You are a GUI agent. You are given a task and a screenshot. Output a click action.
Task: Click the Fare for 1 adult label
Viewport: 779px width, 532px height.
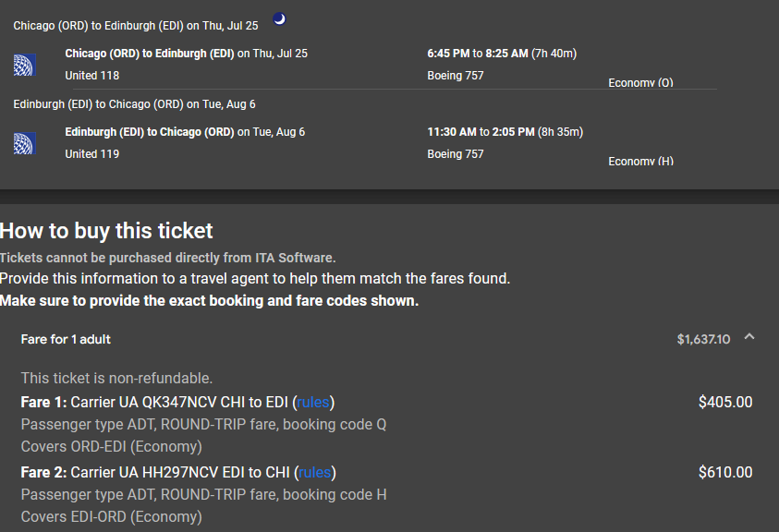tap(66, 340)
